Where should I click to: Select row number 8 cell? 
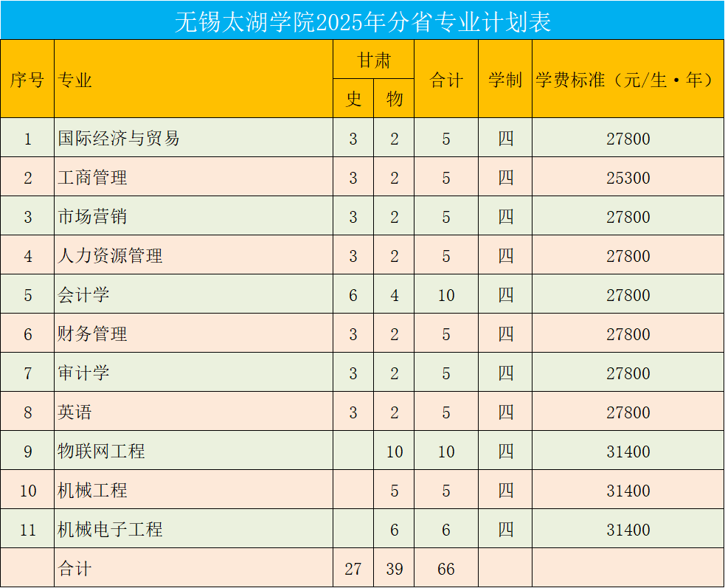coord(28,412)
